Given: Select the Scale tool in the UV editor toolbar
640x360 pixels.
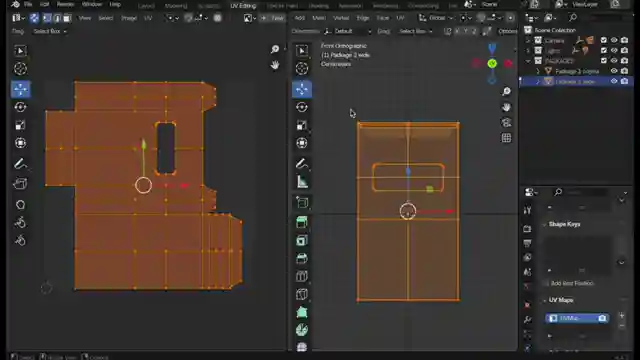Looking at the screenshot, I should [x=20, y=125].
